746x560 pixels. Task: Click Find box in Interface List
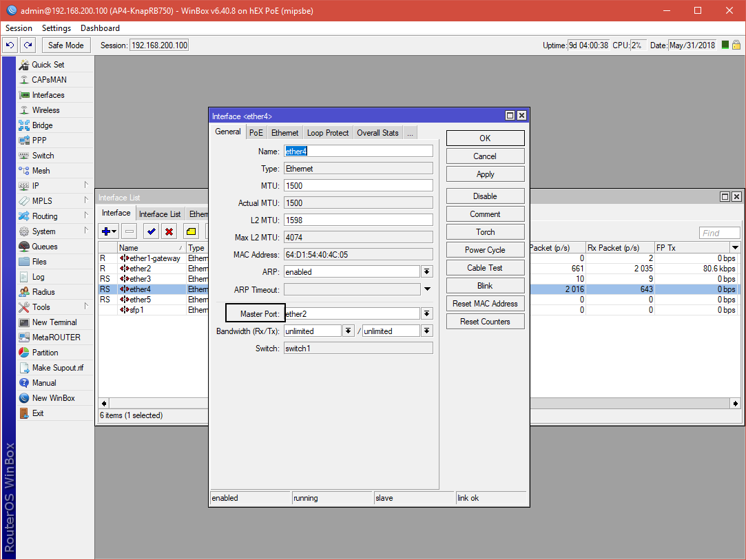point(719,233)
